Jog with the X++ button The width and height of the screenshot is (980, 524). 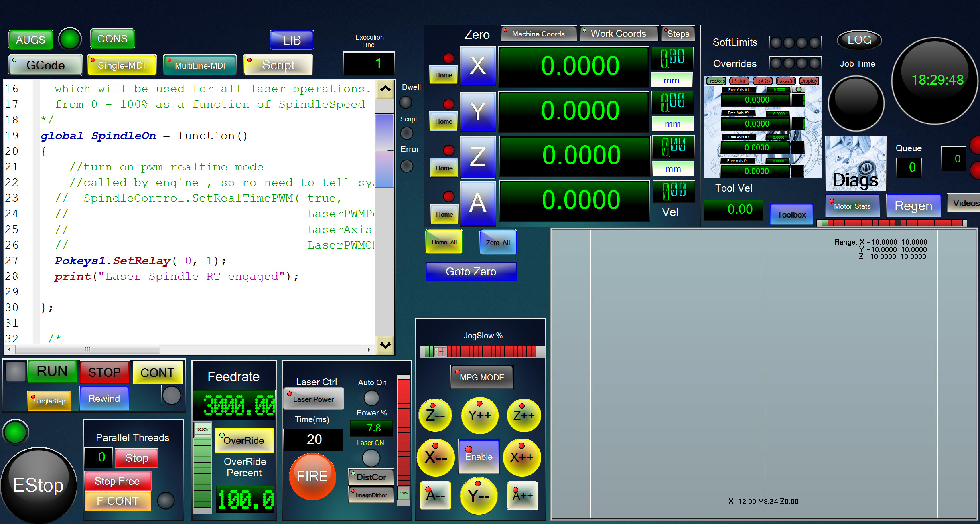click(521, 457)
